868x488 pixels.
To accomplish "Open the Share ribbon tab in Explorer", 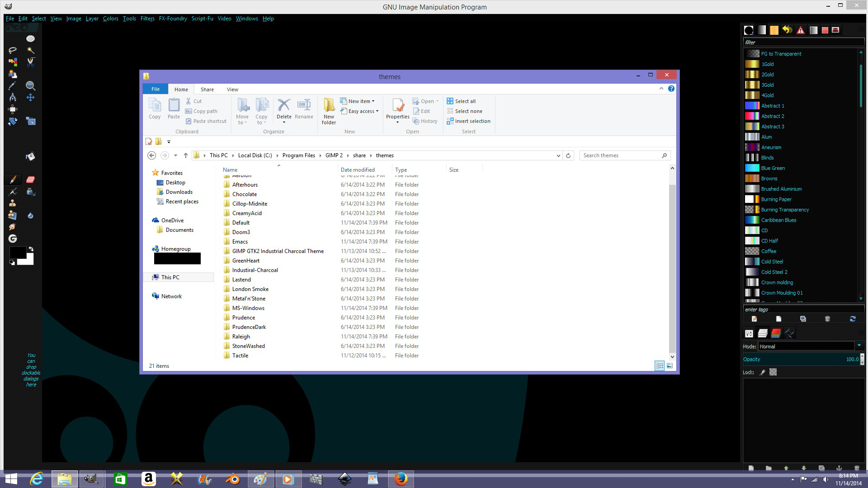I will 207,89.
